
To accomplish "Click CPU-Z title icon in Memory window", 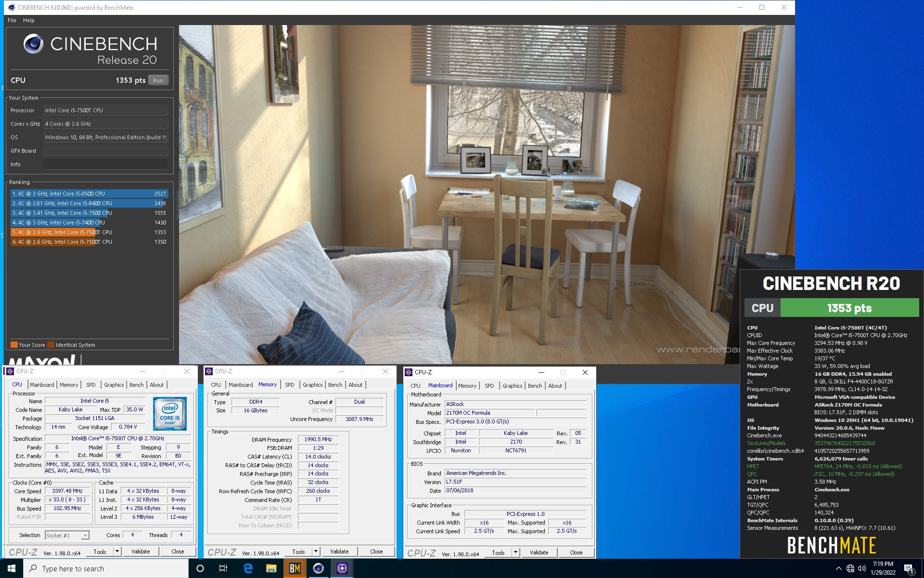I will tap(209, 371).
